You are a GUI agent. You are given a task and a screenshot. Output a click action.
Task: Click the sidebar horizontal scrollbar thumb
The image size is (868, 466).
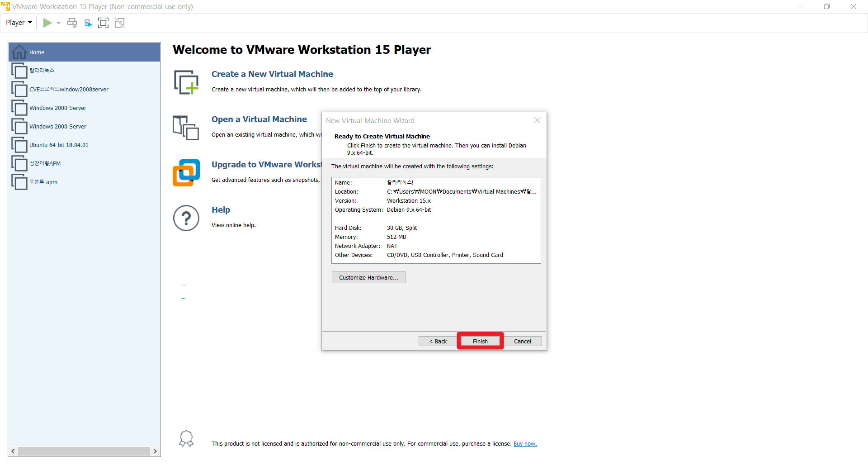[84, 452]
